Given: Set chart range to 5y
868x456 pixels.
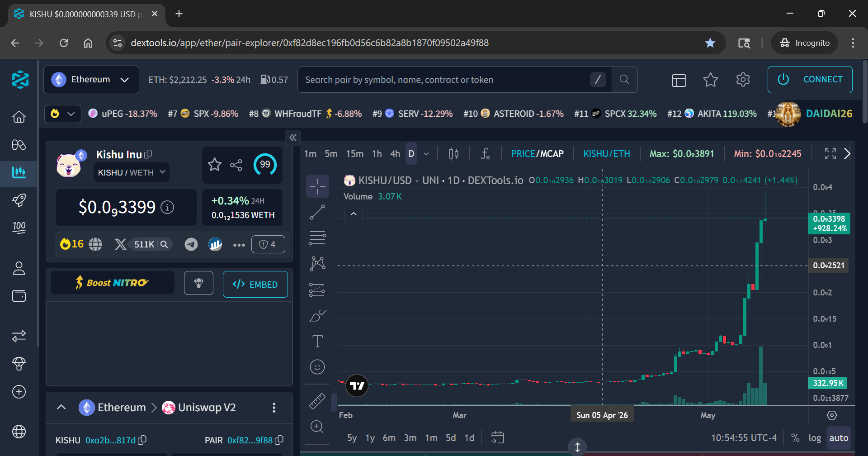Looking at the screenshot, I should click(x=352, y=438).
